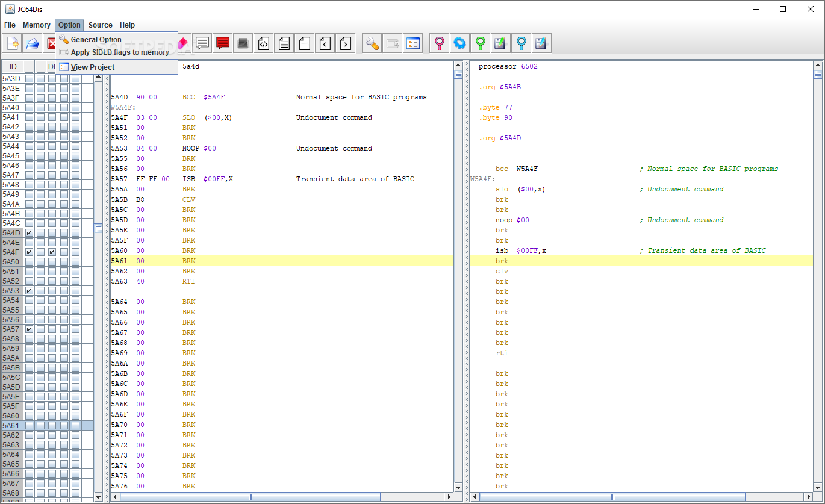Screen dimensions: 825x504
Task: Click disassembly pane horizontal left arrow
Action: [x=115, y=497]
